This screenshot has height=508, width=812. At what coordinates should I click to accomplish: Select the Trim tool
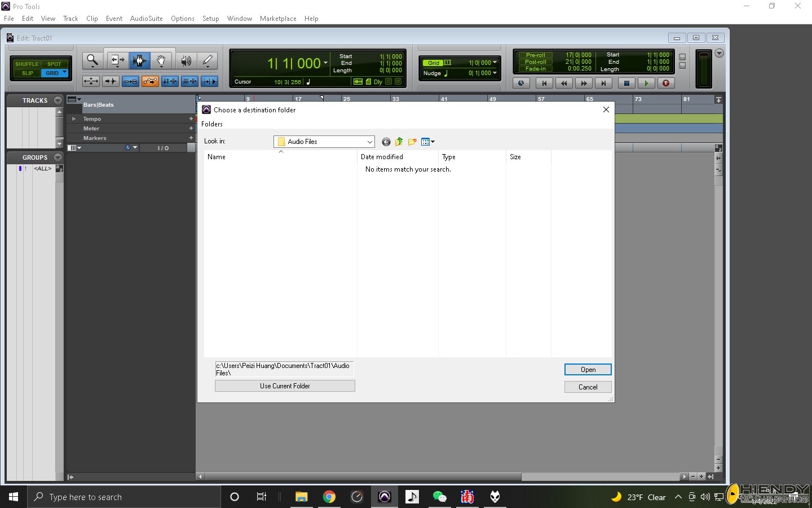117,60
